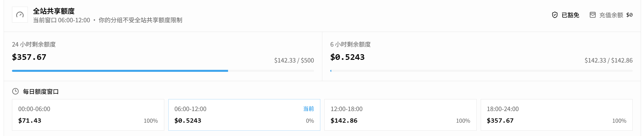The height and width of the screenshot is (136, 644).
Task: Click the 当前 label on the active window
Action: [x=308, y=109]
